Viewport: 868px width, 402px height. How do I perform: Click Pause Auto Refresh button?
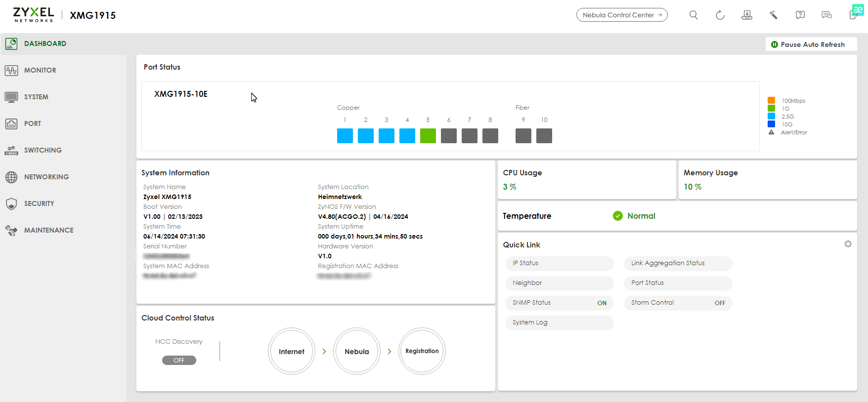pos(811,44)
